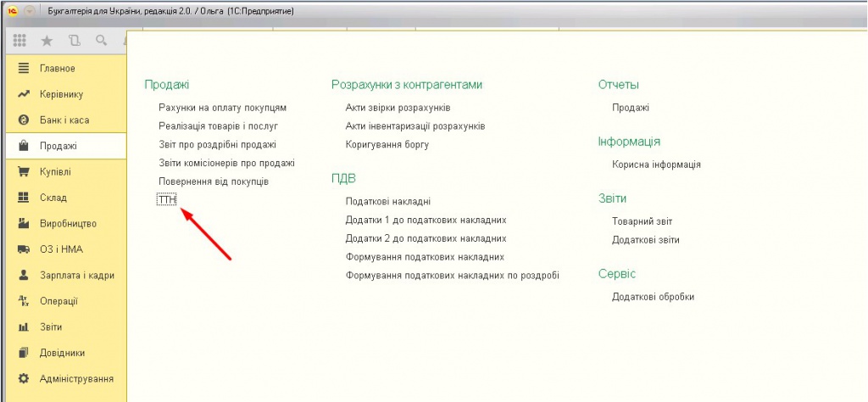Open Податкові накладні
The width and height of the screenshot is (868, 402).
[x=388, y=202]
